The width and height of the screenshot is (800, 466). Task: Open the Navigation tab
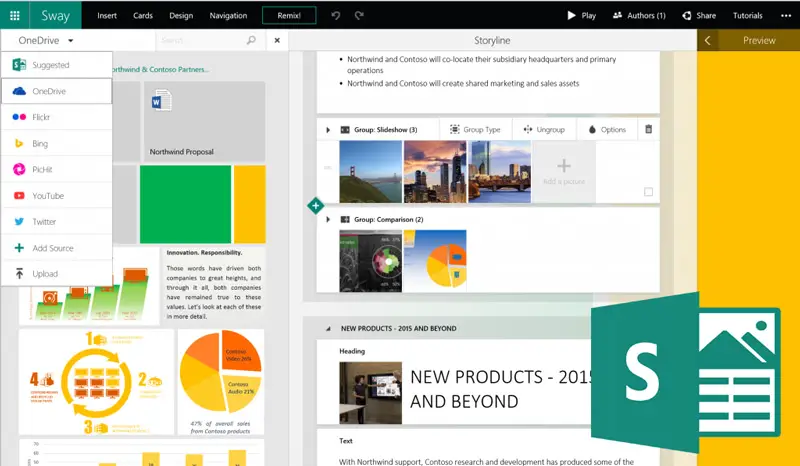tap(228, 15)
